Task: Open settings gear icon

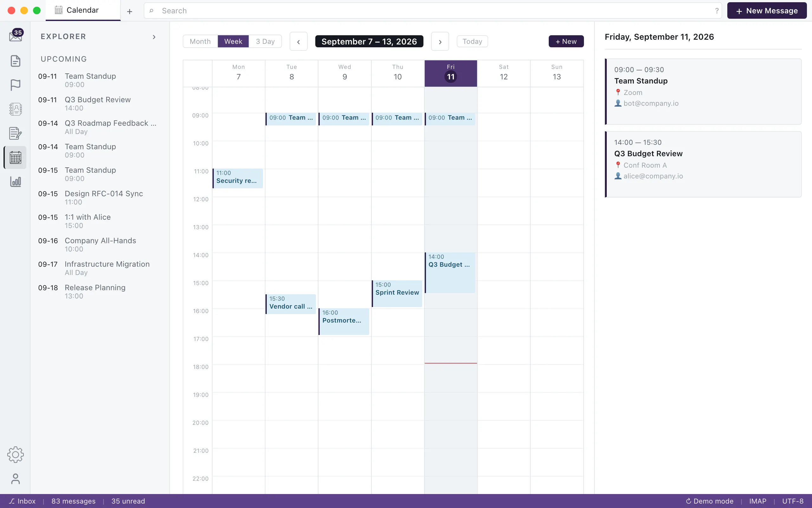Action: (16, 455)
